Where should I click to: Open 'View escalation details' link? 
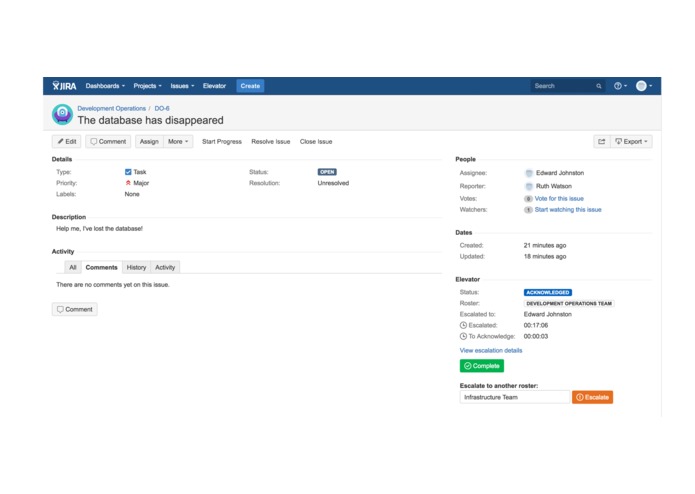tap(491, 350)
